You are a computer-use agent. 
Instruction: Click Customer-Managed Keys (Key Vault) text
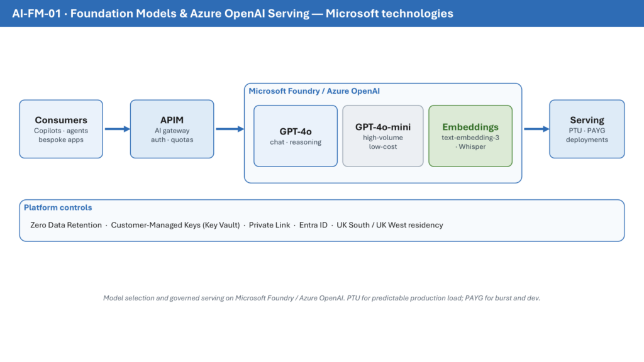[175, 225]
